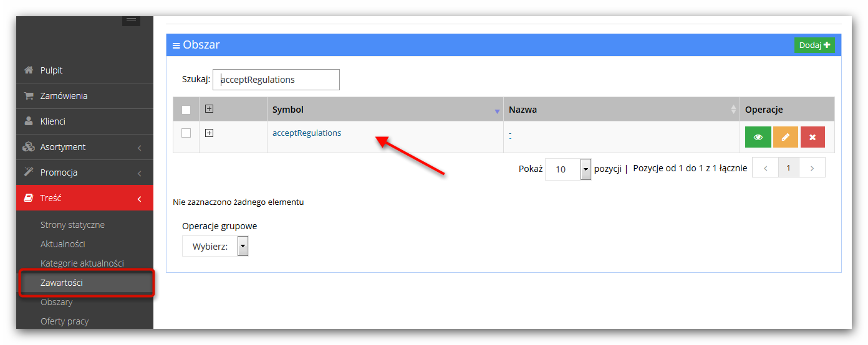Tick the checkbox for the acceptRegulations row
This screenshot has height=345, width=868.
(x=186, y=133)
